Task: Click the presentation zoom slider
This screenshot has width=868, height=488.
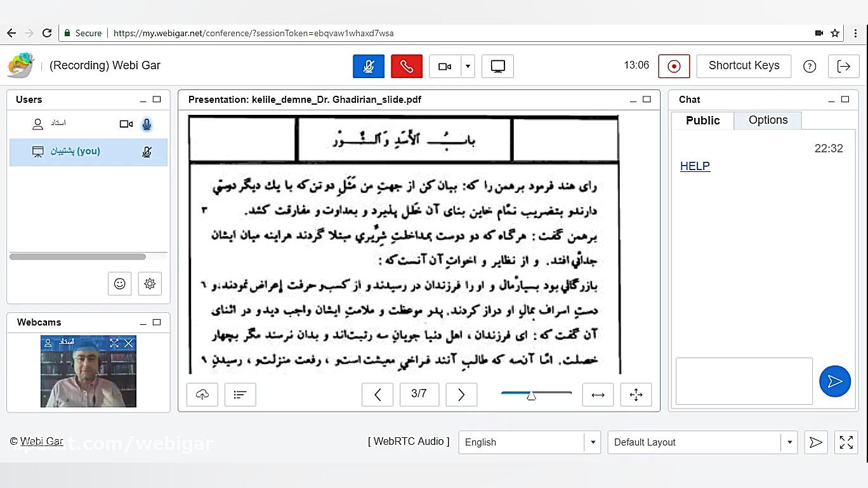Action: [536, 394]
